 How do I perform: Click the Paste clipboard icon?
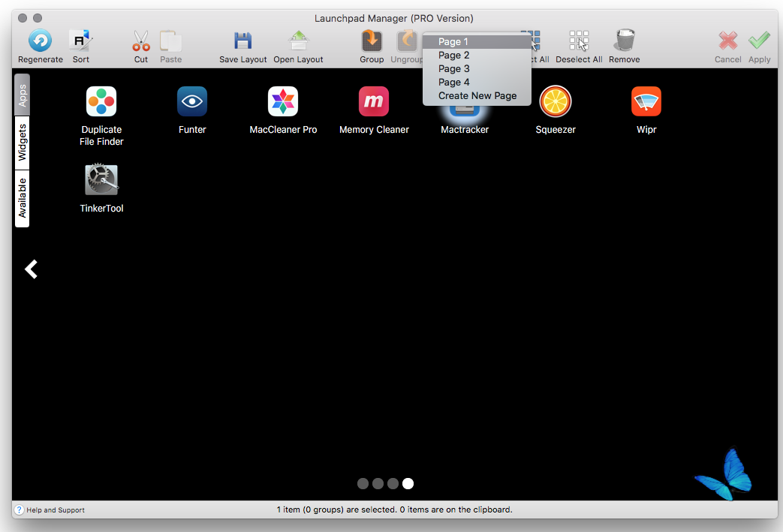170,41
